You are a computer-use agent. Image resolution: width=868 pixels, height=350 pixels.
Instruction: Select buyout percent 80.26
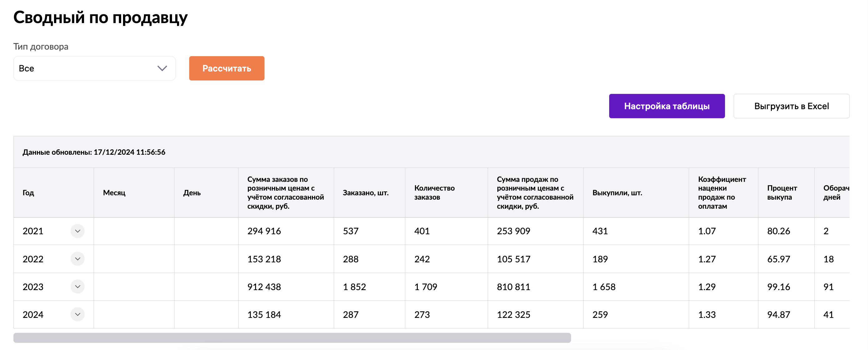(x=779, y=231)
